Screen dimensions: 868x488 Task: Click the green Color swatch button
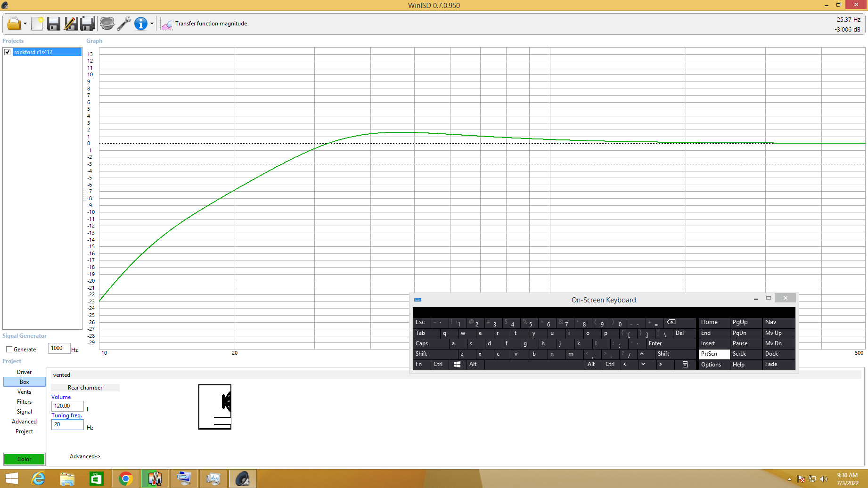[24, 459]
